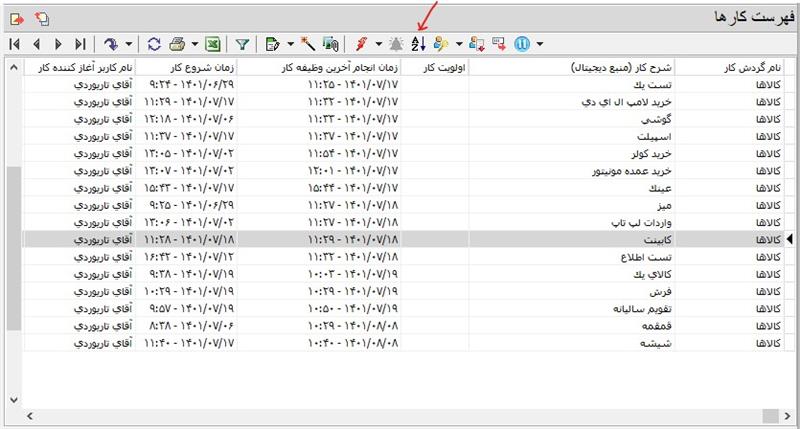Click the exit icon in top-left corner
The image size is (800, 429).
[16, 17]
